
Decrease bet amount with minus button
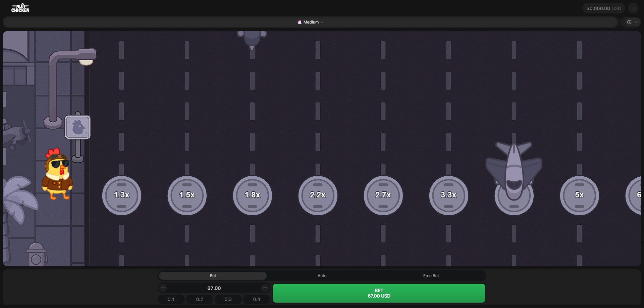[163, 288]
